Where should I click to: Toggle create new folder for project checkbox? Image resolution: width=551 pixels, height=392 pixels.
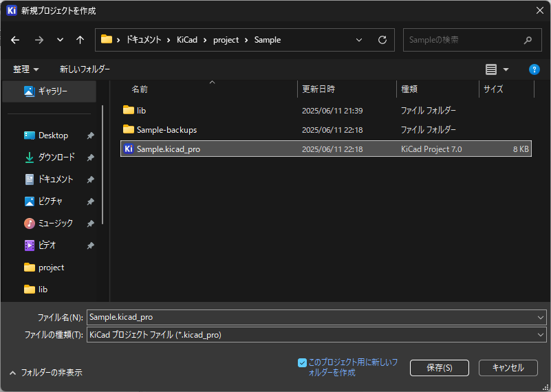click(x=302, y=362)
